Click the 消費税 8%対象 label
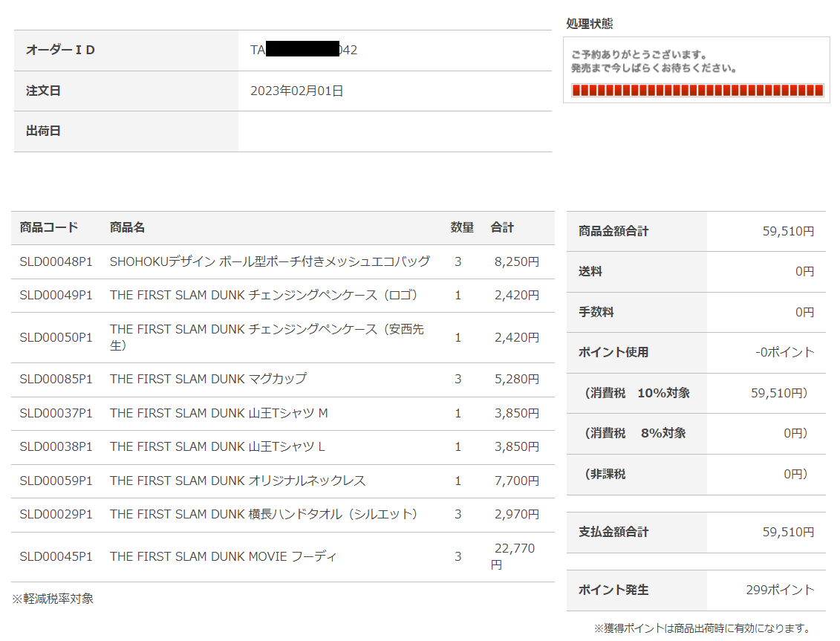Image resolution: width=840 pixels, height=641 pixels. click(635, 433)
